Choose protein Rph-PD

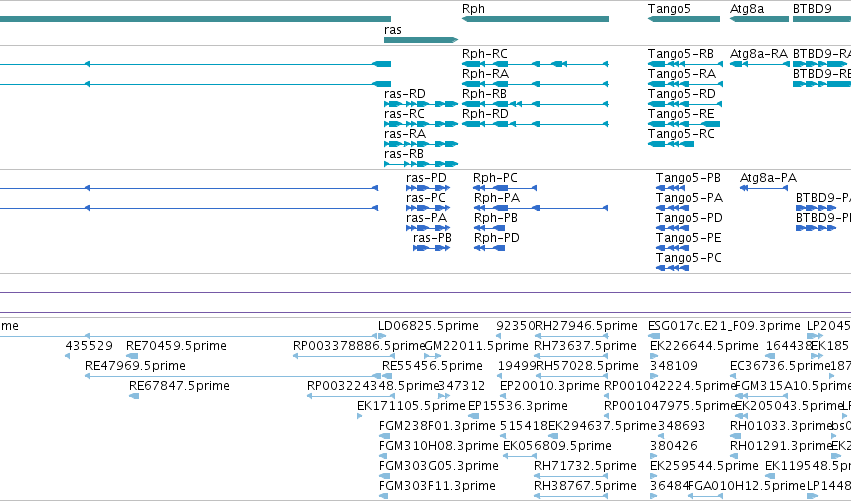coord(497,238)
